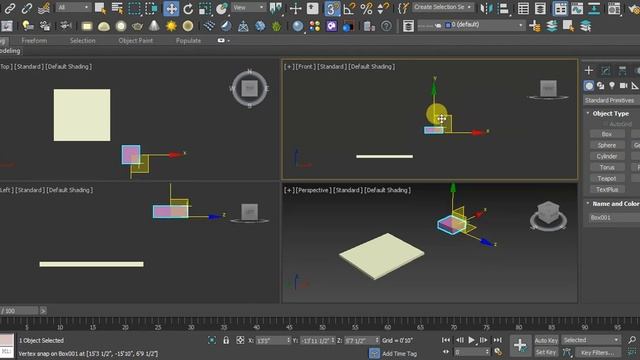Click the Sphere primitive button
This screenshot has width=640, height=360.
click(607, 145)
